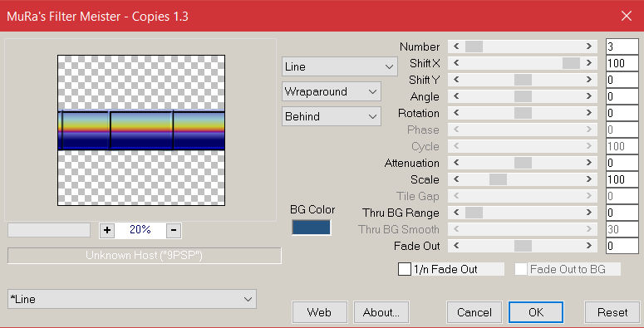The height and width of the screenshot is (328, 644).
Task: Expand the *Line preset dropdown
Action: (132, 299)
